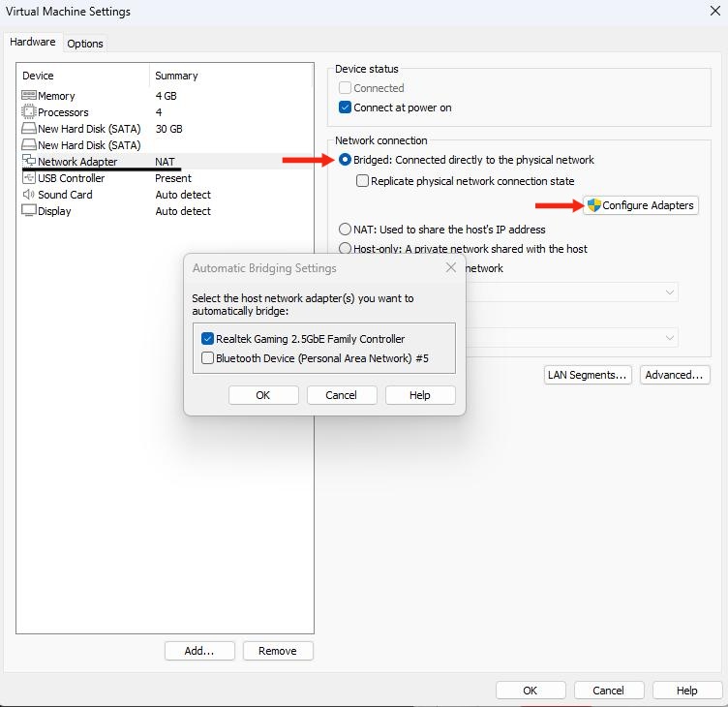Click the Processors device icon
Screen dimensions: 728x707
coord(29,112)
